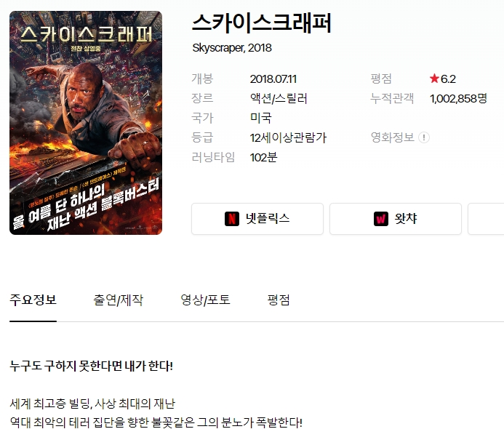Open the 영상/포토 tab
The image size is (504, 437).
pos(205,300)
